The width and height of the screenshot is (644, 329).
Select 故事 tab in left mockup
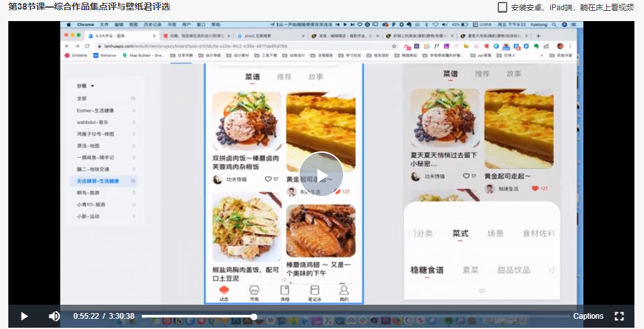(x=316, y=77)
